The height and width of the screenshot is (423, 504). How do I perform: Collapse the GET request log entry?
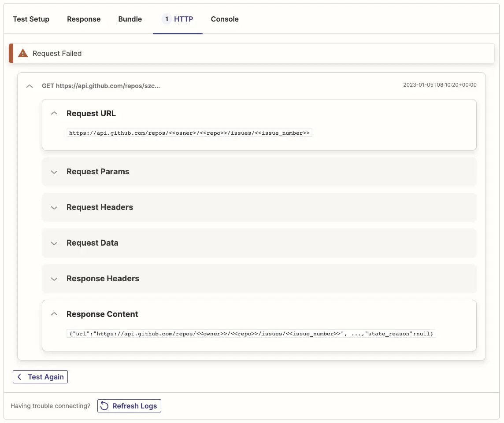(30, 86)
